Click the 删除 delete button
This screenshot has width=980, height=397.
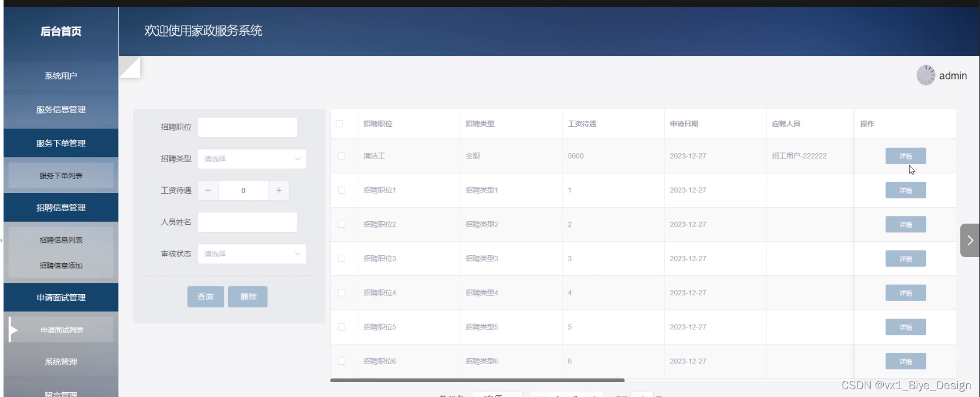pyautogui.click(x=248, y=297)
